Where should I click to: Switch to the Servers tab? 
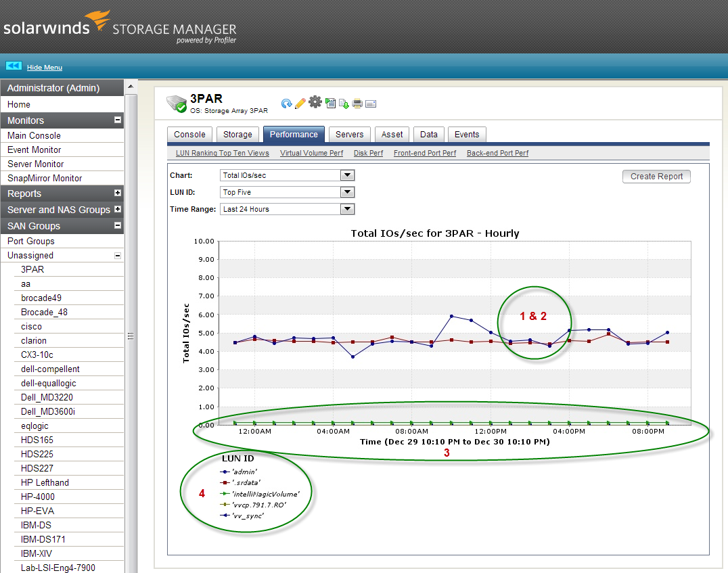coord(350,134)
